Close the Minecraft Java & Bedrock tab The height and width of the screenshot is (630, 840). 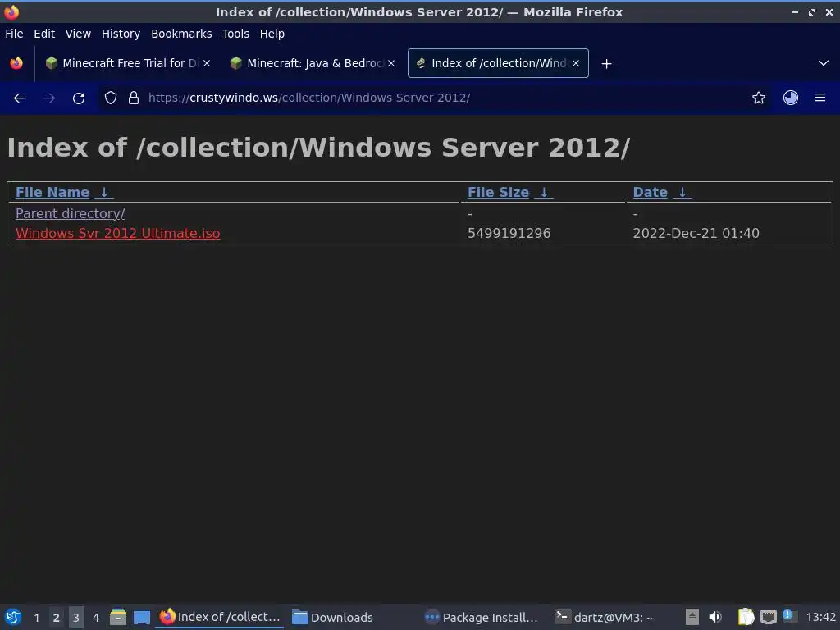tap(391, 63)
